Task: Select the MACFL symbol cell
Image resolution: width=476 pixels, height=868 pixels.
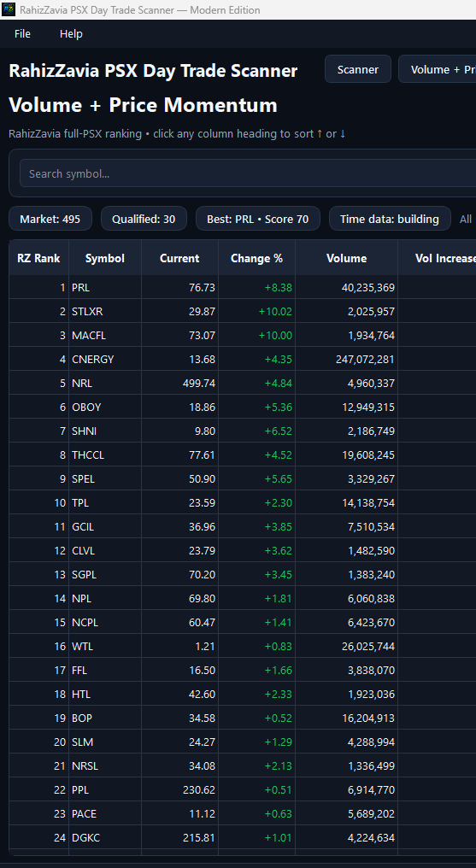Action: (104, 335)
